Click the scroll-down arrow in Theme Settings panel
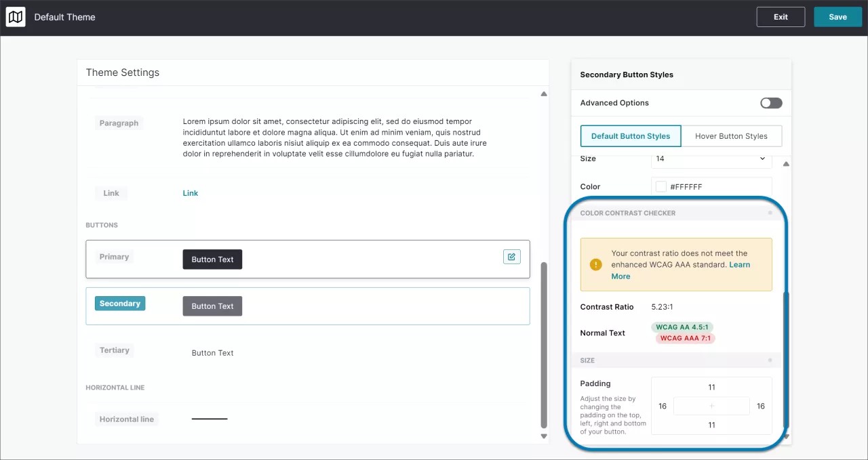 (543, 436)
